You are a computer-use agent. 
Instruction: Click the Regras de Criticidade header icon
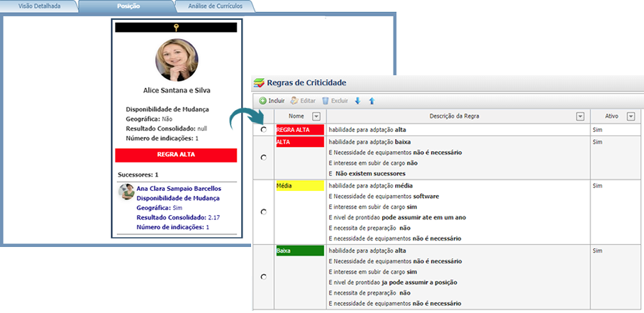click(x=259, y=83)
